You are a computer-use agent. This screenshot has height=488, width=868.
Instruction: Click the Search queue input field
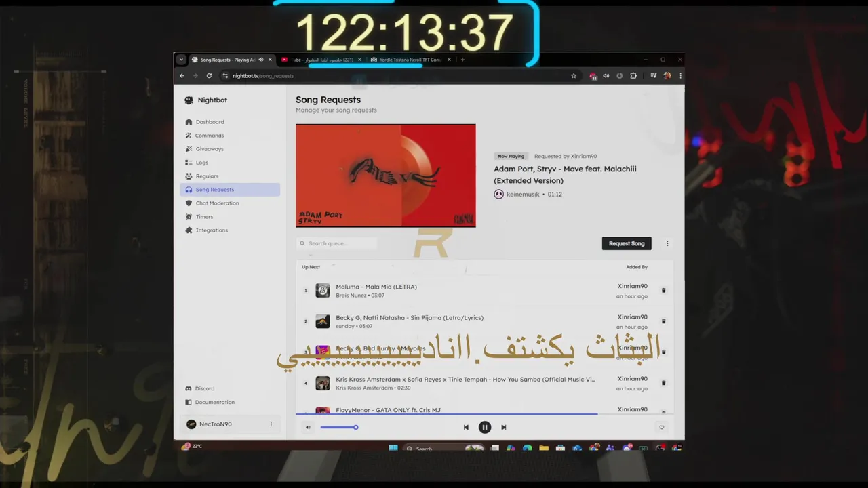point(337,243)
